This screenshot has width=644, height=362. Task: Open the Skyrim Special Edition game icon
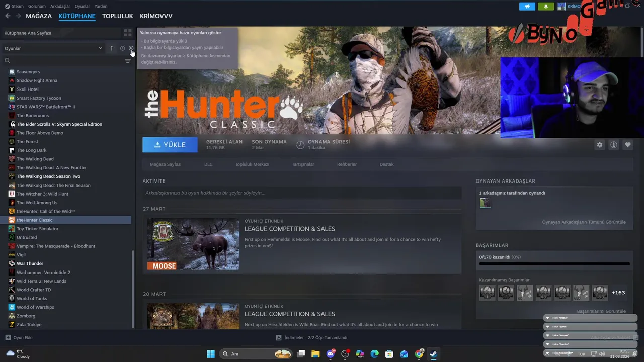[x=12, y=124]
